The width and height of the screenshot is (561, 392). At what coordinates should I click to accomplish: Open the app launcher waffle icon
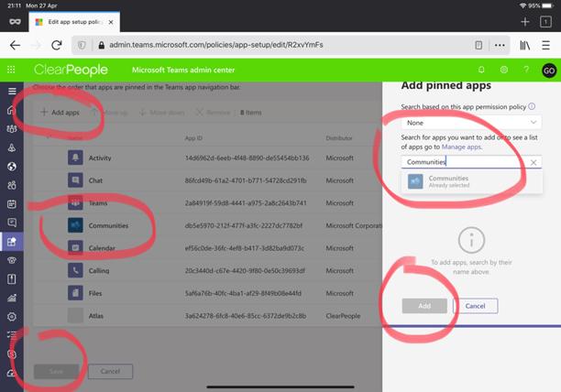[11, 70]
